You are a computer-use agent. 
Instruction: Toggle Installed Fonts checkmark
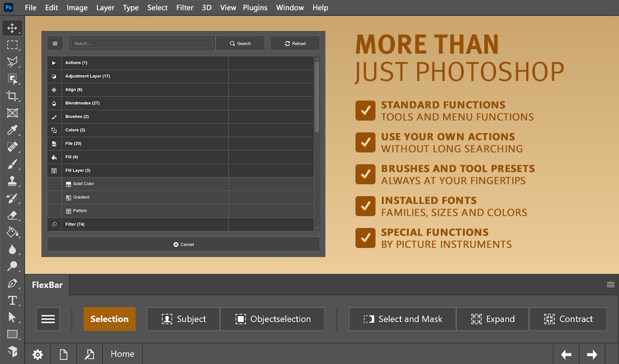pos(365,206)
